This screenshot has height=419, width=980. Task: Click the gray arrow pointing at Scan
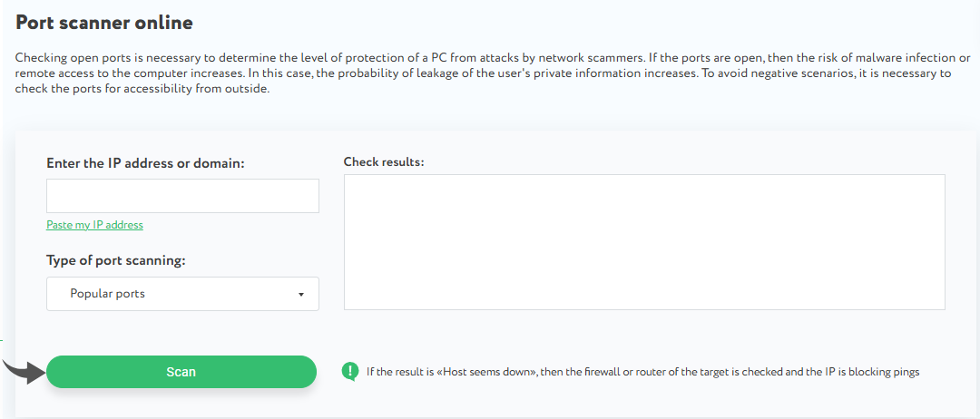[x=25, y=370]
